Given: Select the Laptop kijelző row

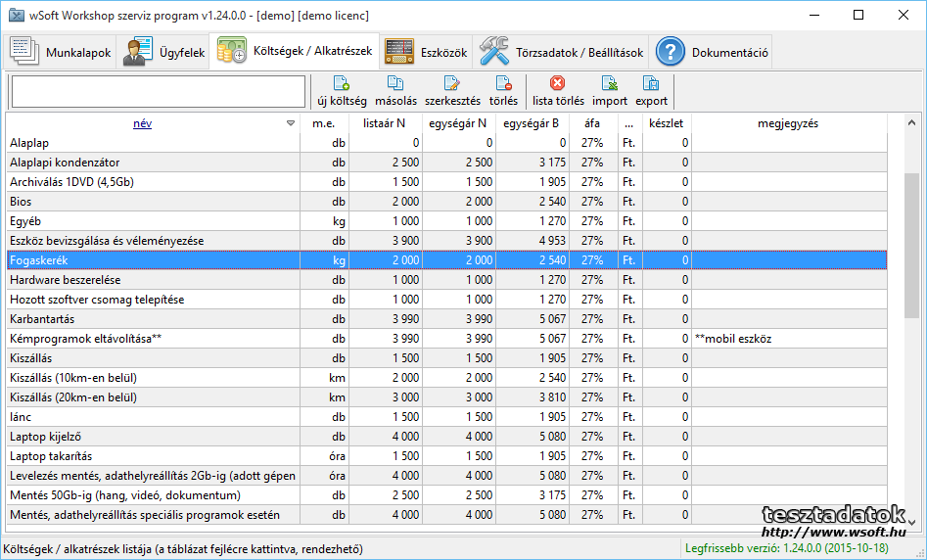Looking at the screenshot, I should coord(446,436).
